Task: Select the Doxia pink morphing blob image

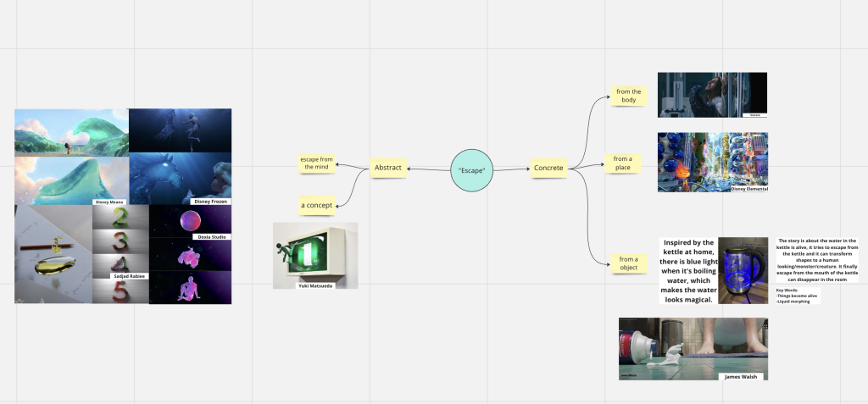Action: [191, 255]
